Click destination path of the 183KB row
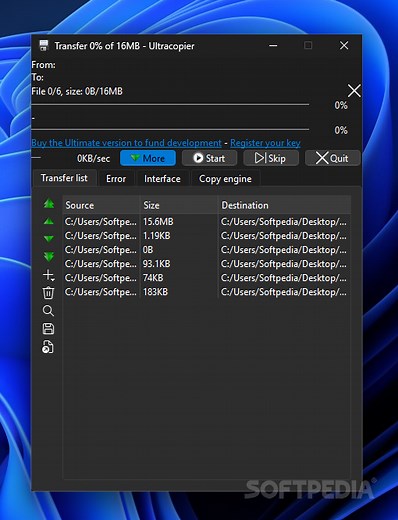 pos(284,292)
